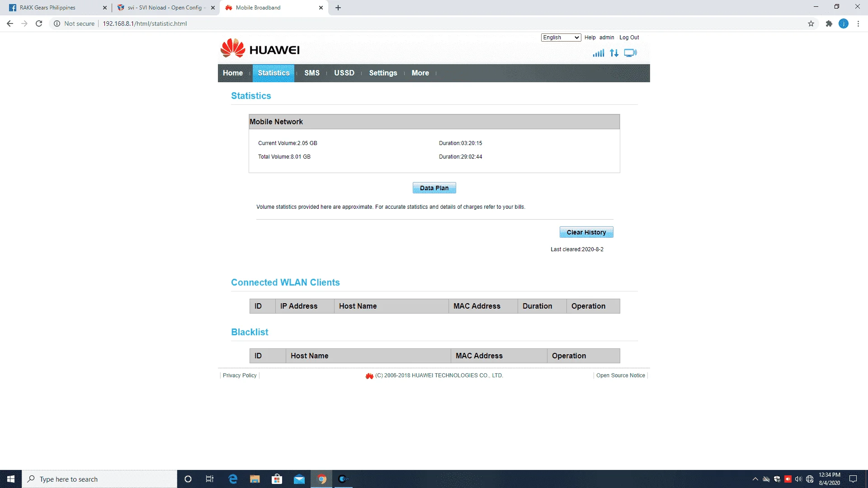
Task: Click the Last cleared:2020-8-2 text
Action: (577, 249)
